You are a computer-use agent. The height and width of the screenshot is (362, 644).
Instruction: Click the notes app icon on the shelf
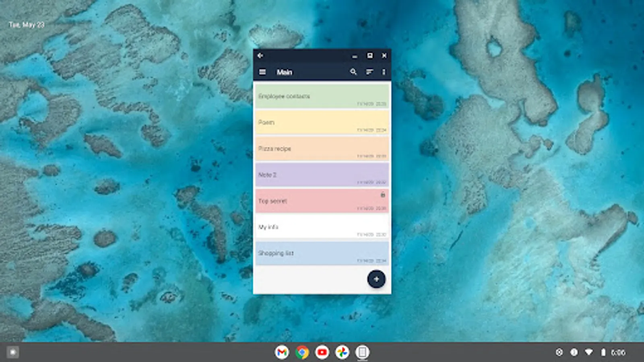coord(362,352)
